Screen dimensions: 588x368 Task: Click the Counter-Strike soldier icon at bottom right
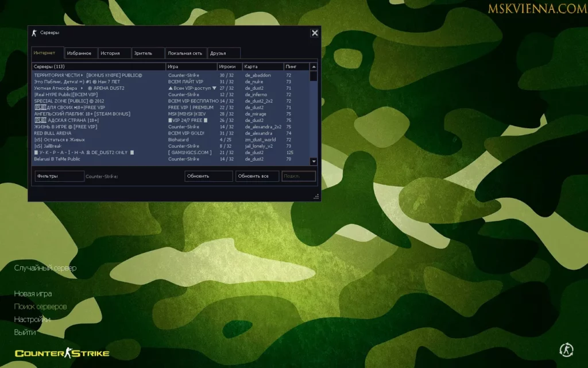(x=566, y=350)
